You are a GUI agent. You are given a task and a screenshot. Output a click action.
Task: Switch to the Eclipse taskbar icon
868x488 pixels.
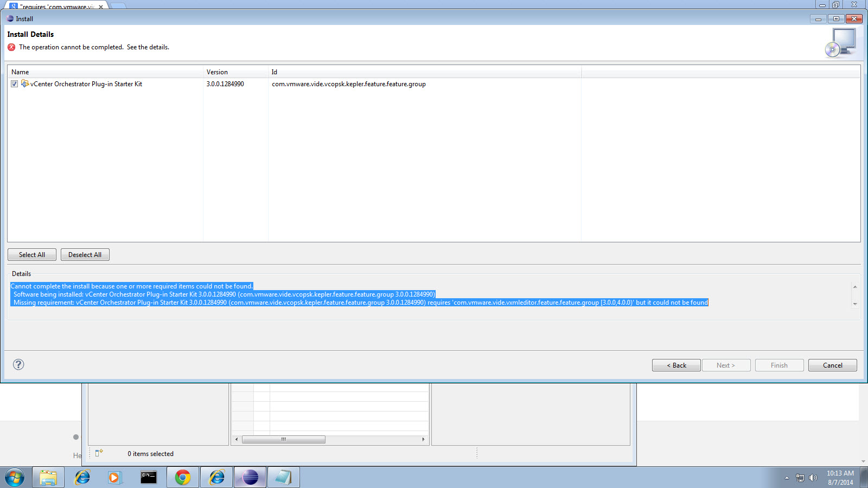[x=250, y=478]
